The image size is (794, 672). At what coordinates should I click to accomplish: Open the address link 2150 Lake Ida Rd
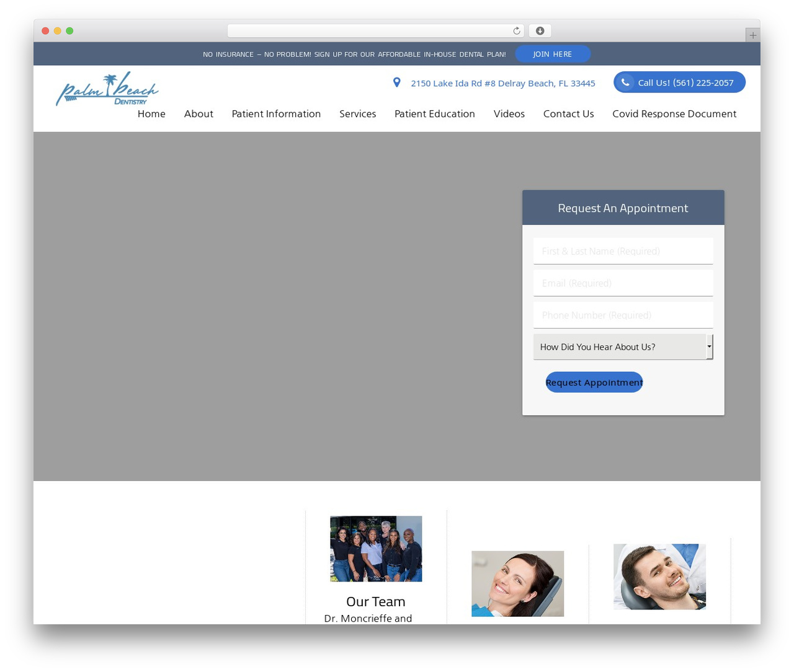click(x=502, y=83)
